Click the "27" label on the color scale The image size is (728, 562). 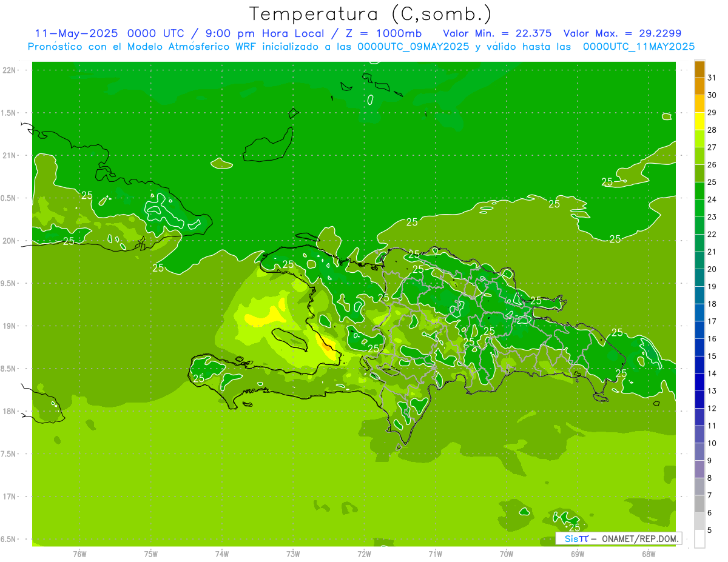coord(712,147)
